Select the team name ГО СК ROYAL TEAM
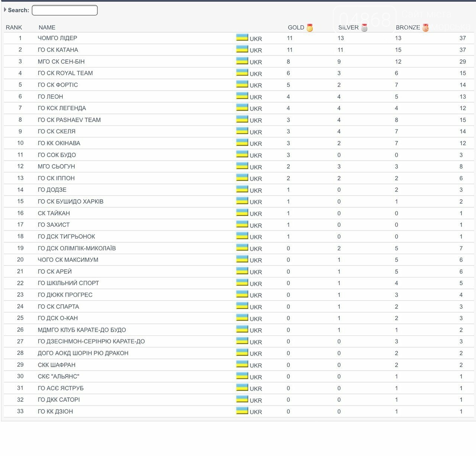This screenshot has width=476, height=456. 65,73
